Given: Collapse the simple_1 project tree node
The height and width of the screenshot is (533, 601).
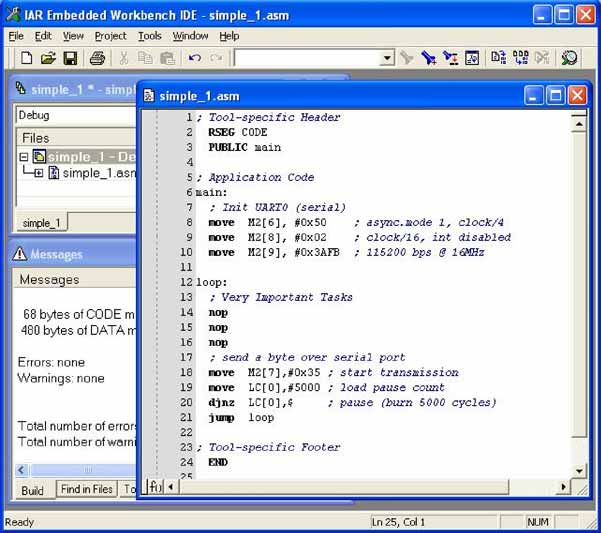Looking at the screenshot, I should (24, 157).
